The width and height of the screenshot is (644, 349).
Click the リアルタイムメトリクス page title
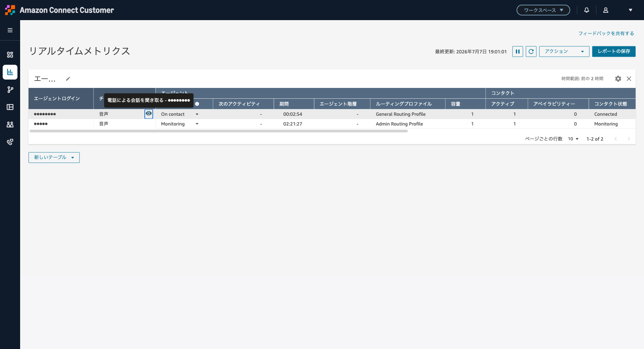point(80,51)
